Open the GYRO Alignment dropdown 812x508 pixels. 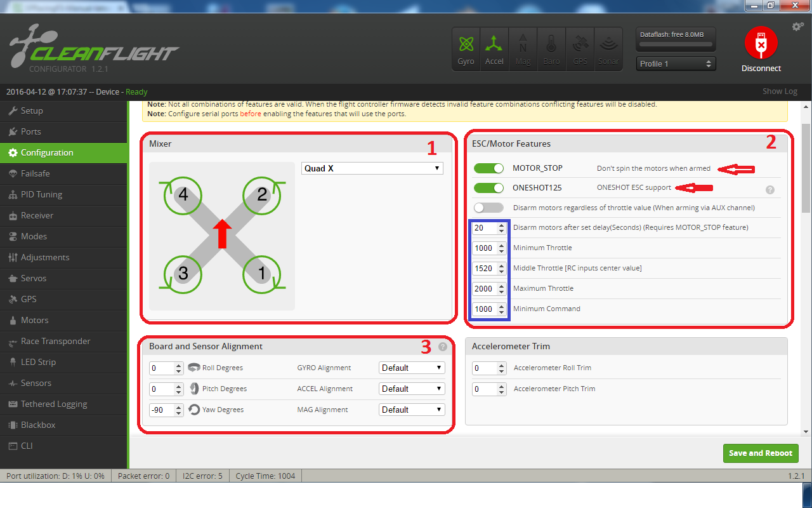412,368
